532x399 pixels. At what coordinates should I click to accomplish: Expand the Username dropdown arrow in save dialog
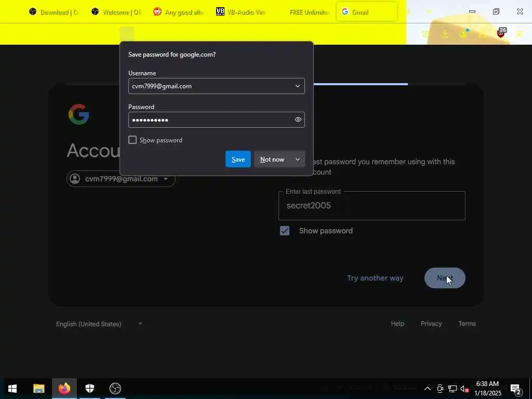tap(298, 86)
